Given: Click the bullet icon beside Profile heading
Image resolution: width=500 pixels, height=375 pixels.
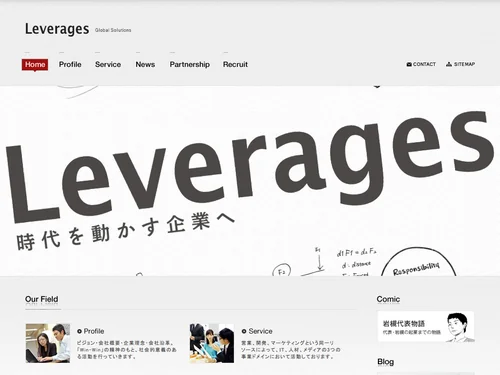Looking at the screenshot, I should [79, 331].
